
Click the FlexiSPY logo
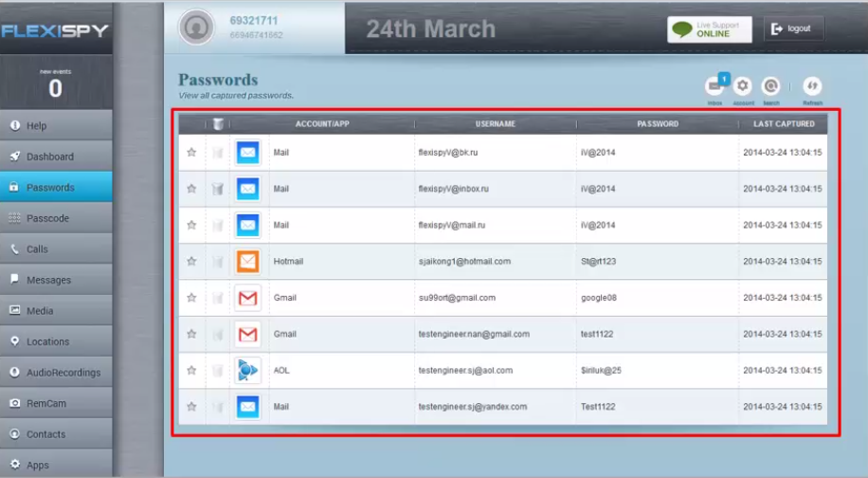coord(55,31)
